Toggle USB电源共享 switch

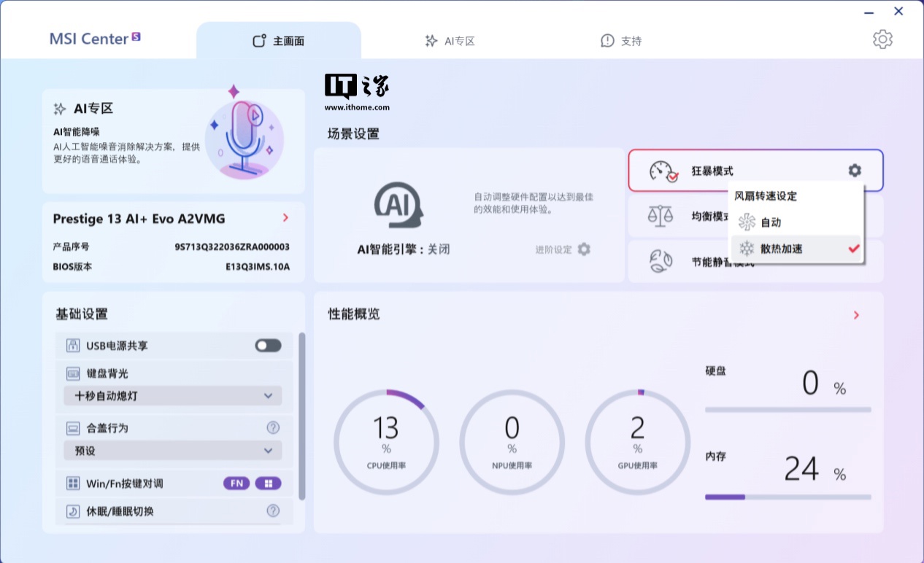(x=268, y=346)
